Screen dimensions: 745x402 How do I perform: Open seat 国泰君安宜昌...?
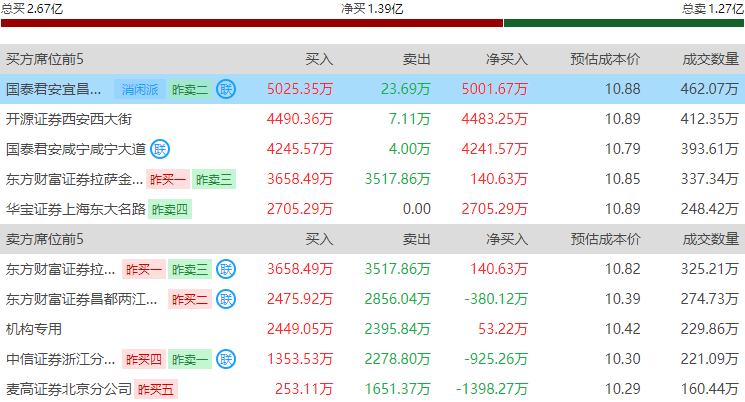point(53,89)
